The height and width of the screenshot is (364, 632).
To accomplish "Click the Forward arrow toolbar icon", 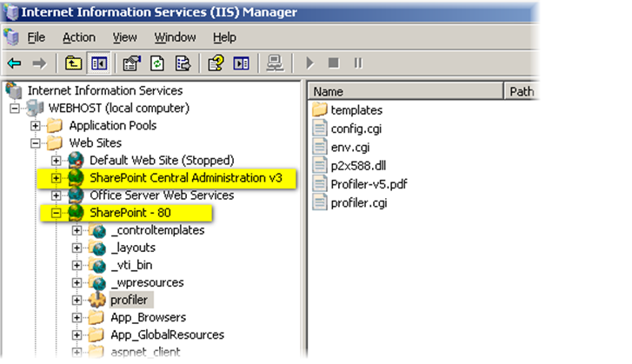I will pos(39,63).
